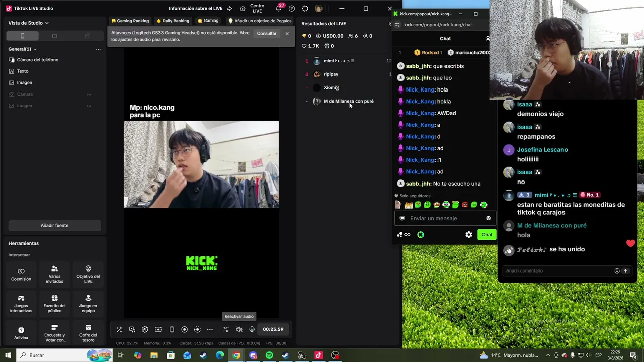644x362 pixels.
Task: Open Juegos interactivos tool
Action: point(21,304)
